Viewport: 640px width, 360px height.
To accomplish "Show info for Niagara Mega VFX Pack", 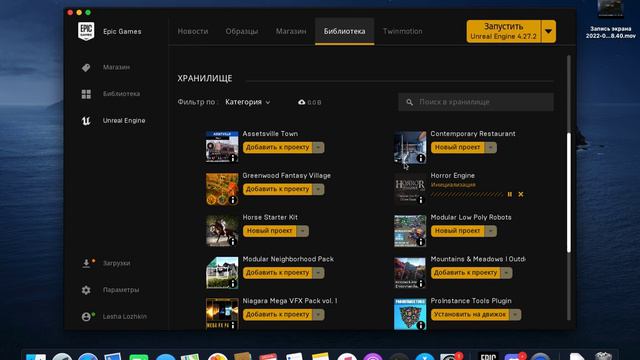I will pyautogui.click(x=233, y=325).
